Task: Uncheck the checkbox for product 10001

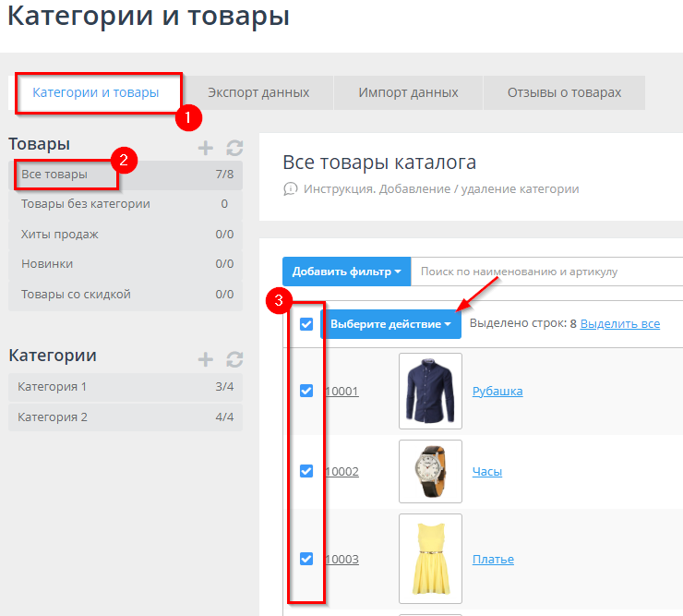Action: pyautogui.click(x=306, y=391)
